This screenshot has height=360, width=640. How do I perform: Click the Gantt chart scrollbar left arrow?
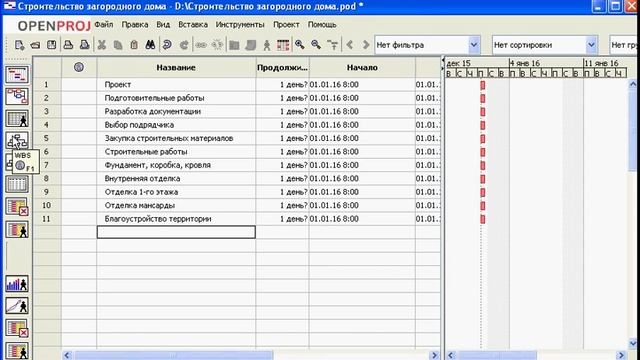point(451,355)
